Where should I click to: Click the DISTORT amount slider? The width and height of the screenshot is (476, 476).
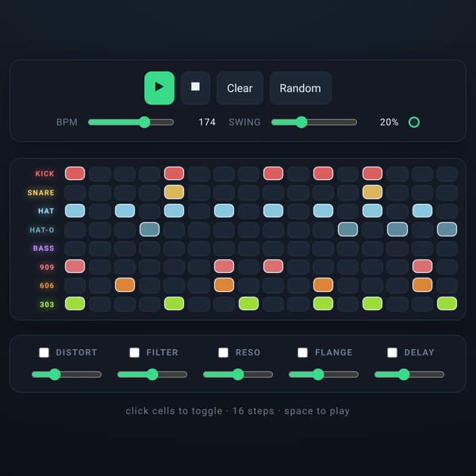(x=67, y=374)
